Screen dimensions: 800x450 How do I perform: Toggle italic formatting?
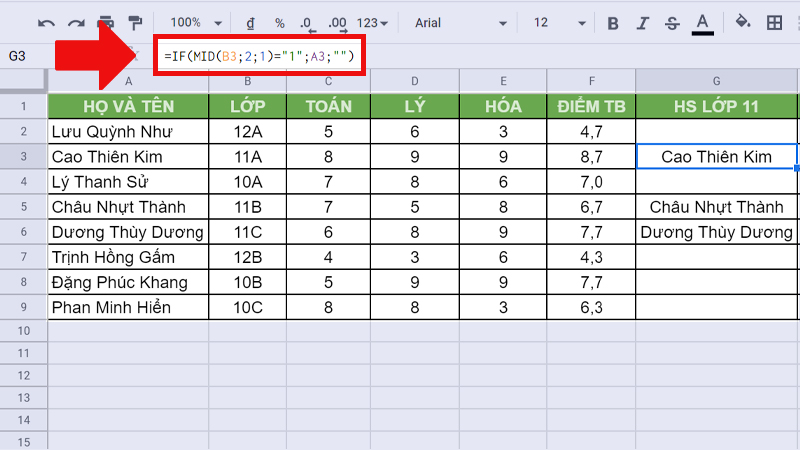click(x=643, y=22)
